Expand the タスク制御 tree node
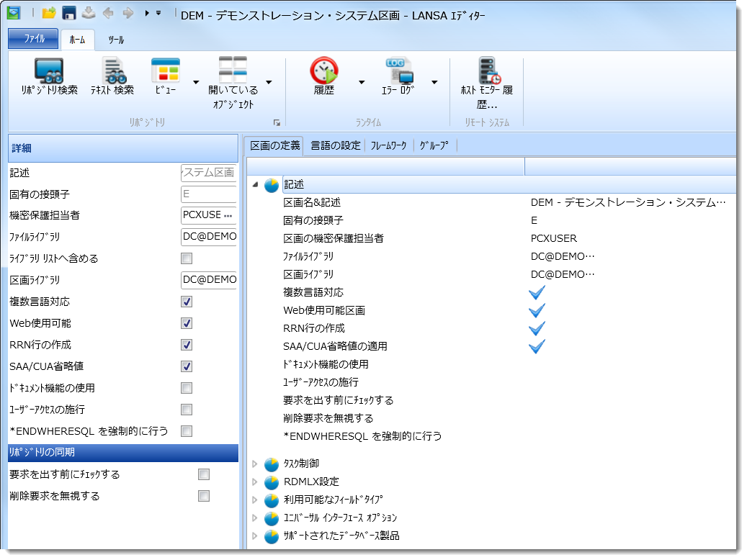This screenshot has height=560, width=747. [255, 464]
